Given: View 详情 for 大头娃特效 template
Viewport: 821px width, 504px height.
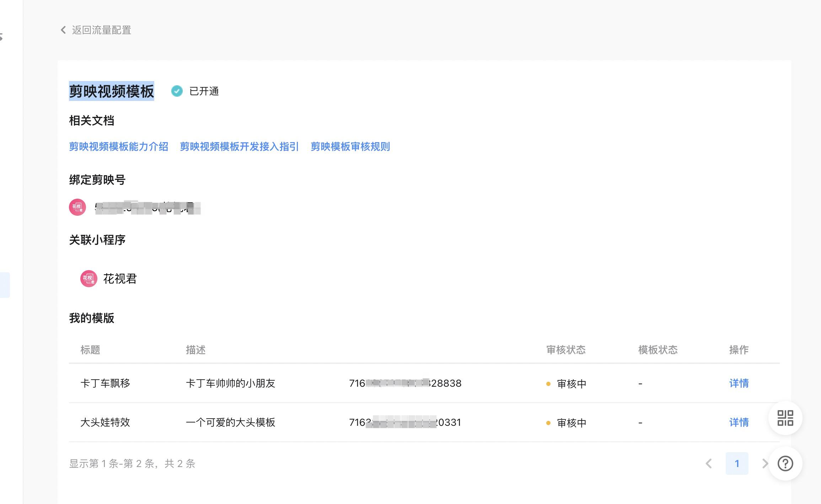Looking at the screenshot, I should [x=739, y=422].
